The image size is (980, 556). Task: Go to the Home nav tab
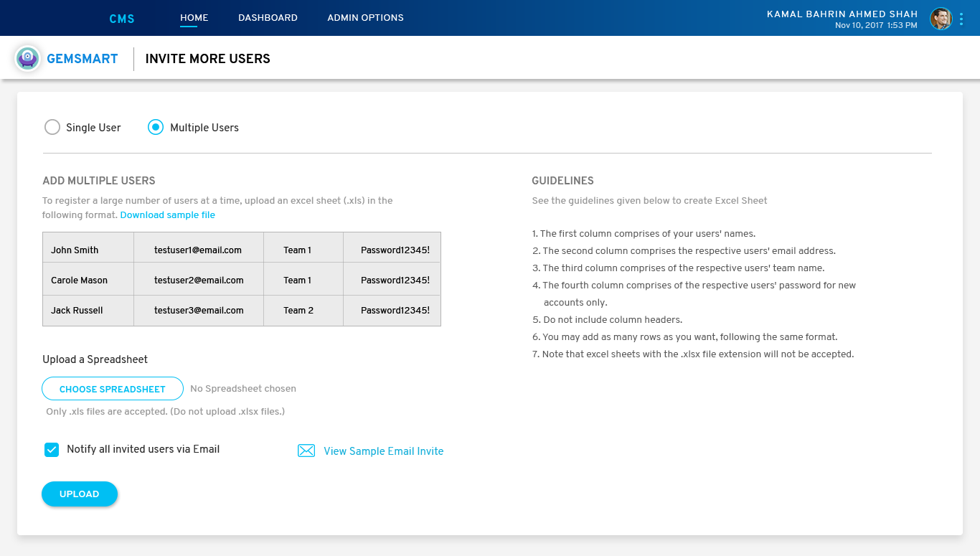pos(194,18)
